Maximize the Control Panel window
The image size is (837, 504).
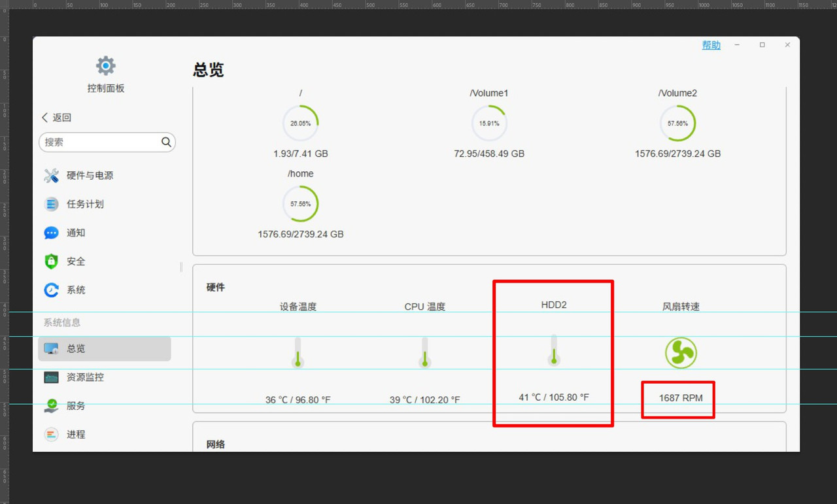(762, 45)
